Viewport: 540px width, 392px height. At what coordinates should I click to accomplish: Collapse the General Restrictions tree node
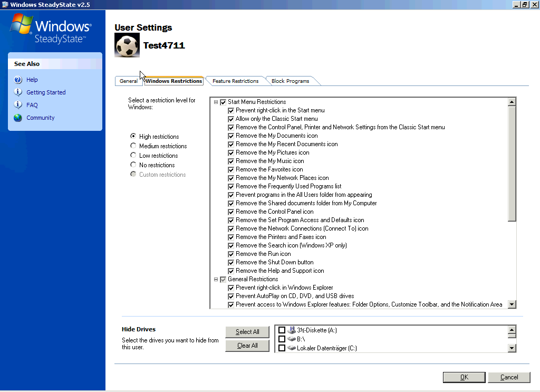pyautogui.click(x=216, y=280)
